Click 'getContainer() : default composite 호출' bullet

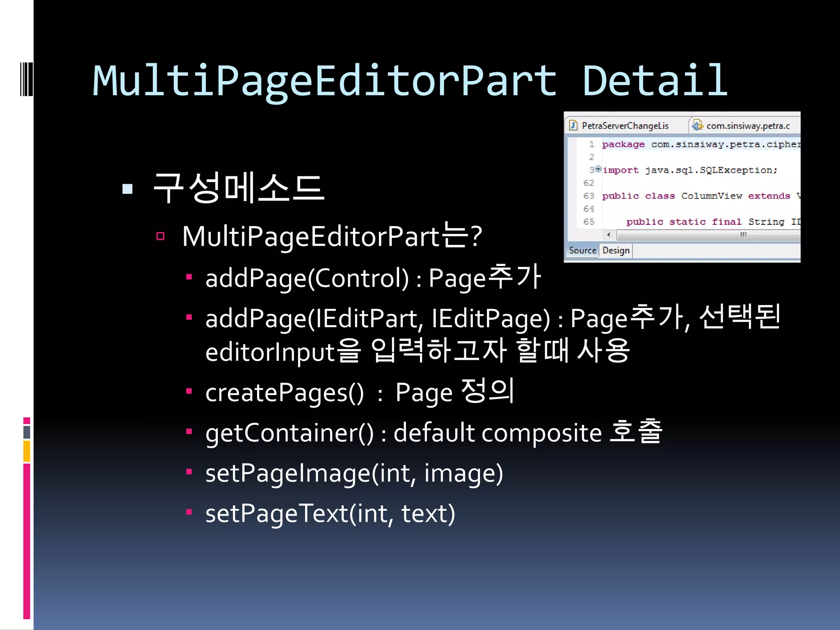click(434, 432)
